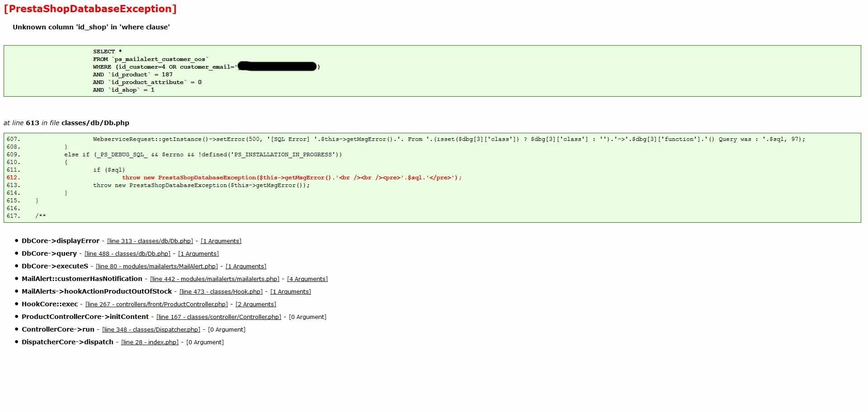The image size is (868, 412).
Task: Click '[0 Argument]' beside ProductControllerCore->initContent
Action: coord(307,317)
